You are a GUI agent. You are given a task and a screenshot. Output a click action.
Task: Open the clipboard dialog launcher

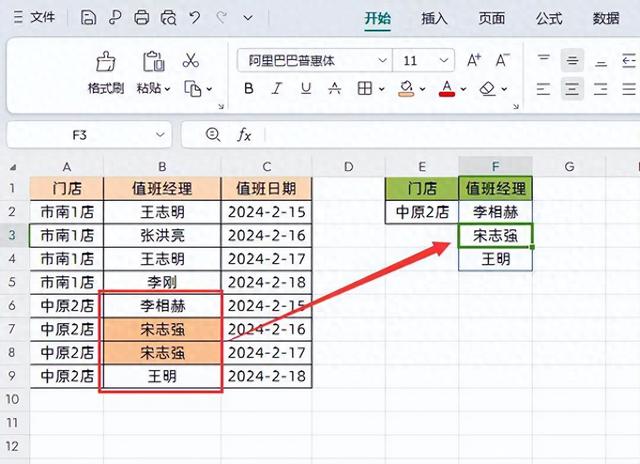[x=221, y=107]
